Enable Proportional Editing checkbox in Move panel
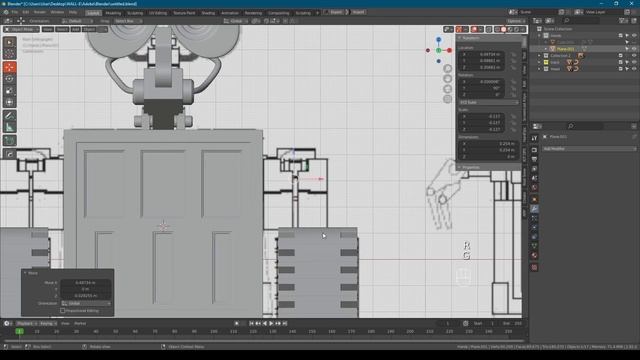640x360 pixels. (x=63, y=311)
